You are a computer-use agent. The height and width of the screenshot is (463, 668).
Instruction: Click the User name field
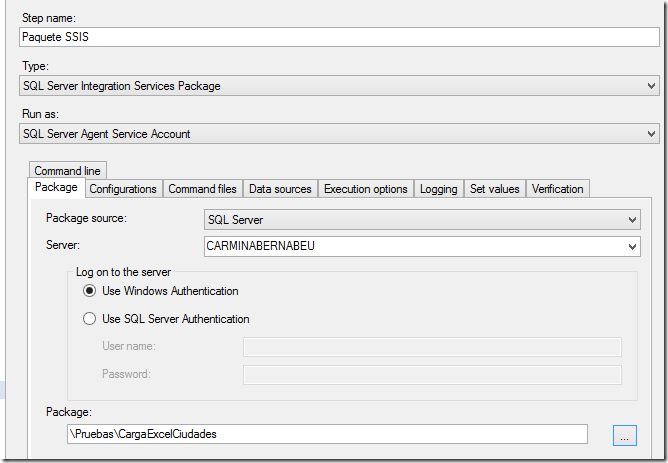click(432, 347)
